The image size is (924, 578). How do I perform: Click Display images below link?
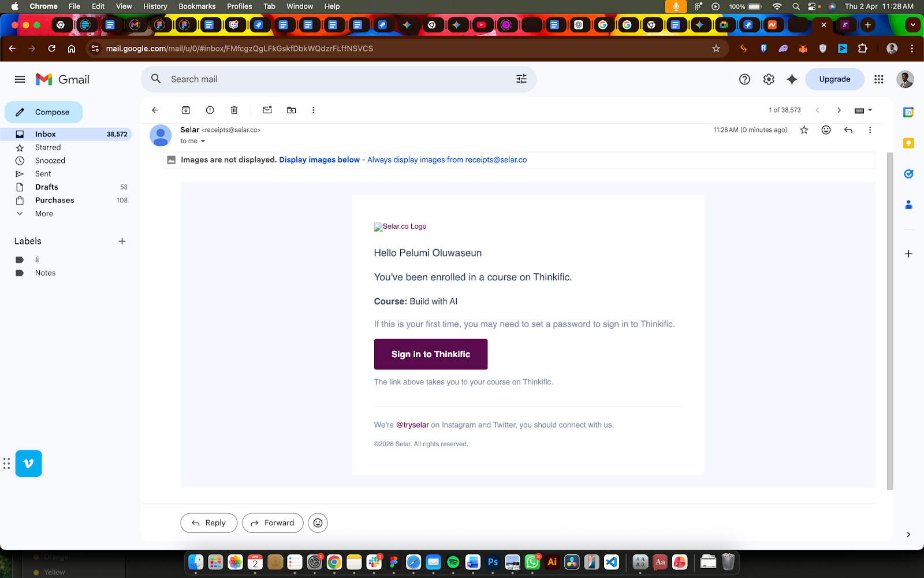click(319, 160)
